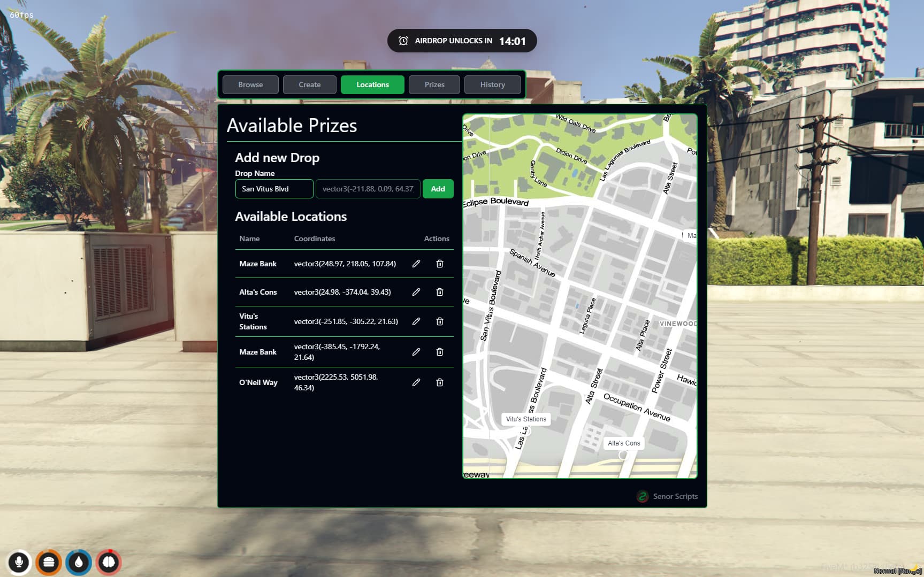Click the Available Prizes heading
Screen dimensions: 924x577
point(292,125)
